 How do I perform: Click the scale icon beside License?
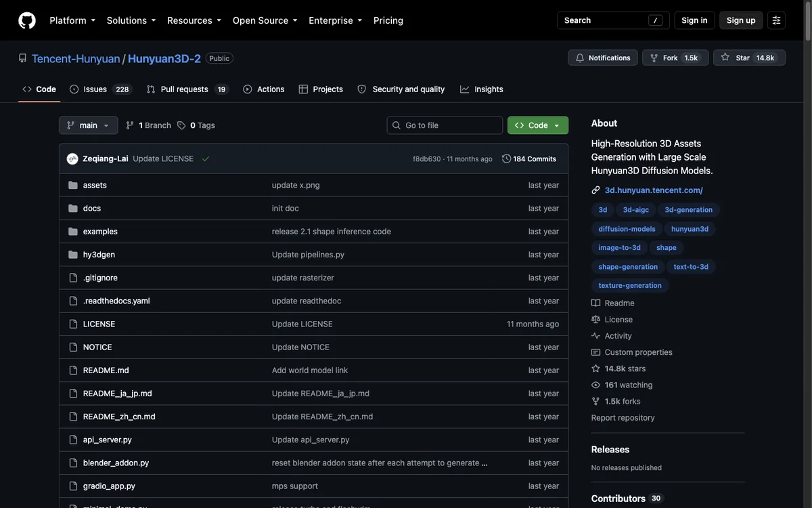(x=595, y=320)
